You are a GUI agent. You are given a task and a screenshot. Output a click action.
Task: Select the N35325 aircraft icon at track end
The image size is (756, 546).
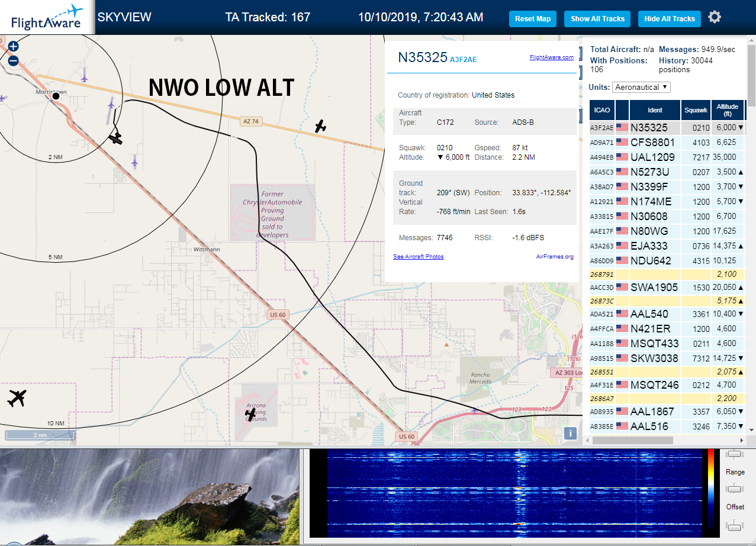pos(116,138)
